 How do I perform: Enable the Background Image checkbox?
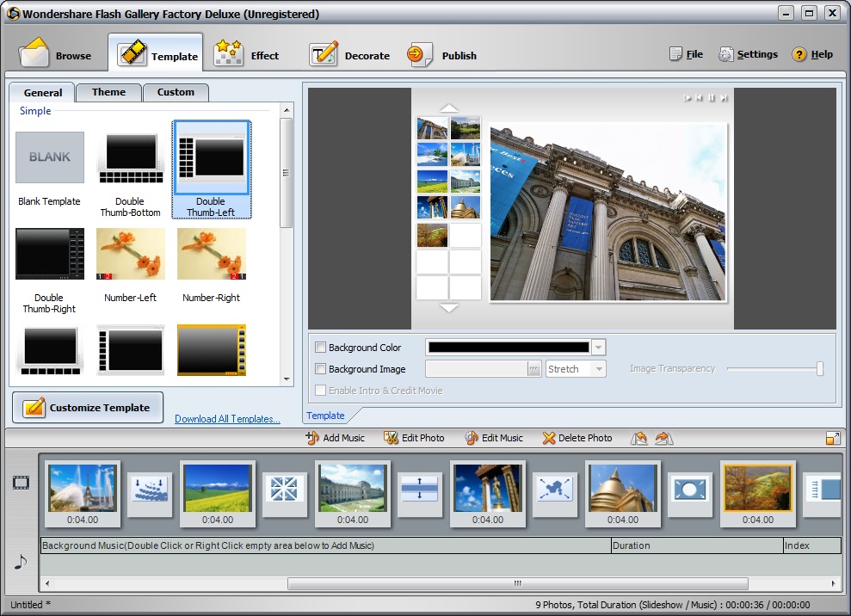click(322, 368)
